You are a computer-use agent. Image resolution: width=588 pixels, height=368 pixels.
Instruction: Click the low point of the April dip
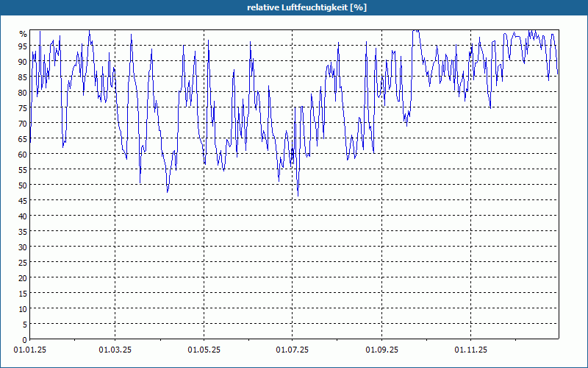(x=168, y=191)
